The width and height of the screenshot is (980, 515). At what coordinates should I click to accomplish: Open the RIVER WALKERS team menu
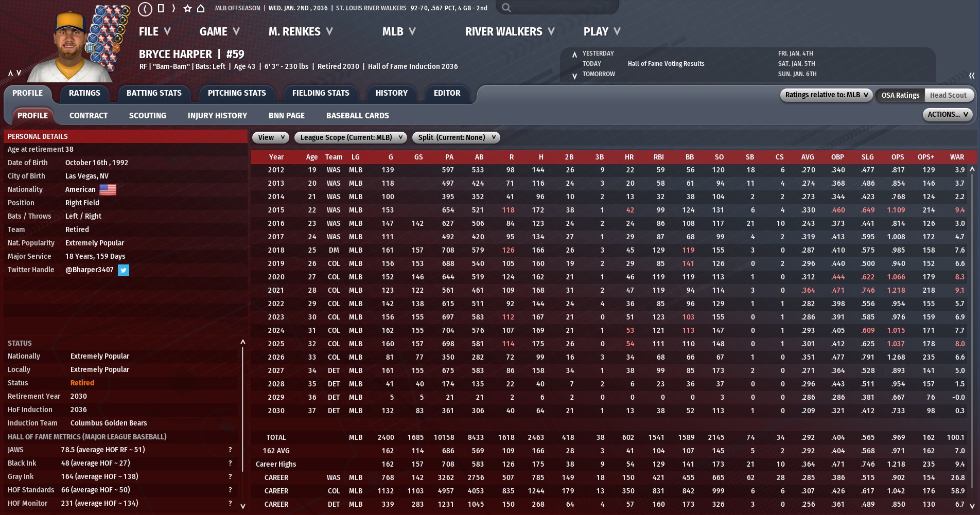pyautogui.click(x=510, y=32)
